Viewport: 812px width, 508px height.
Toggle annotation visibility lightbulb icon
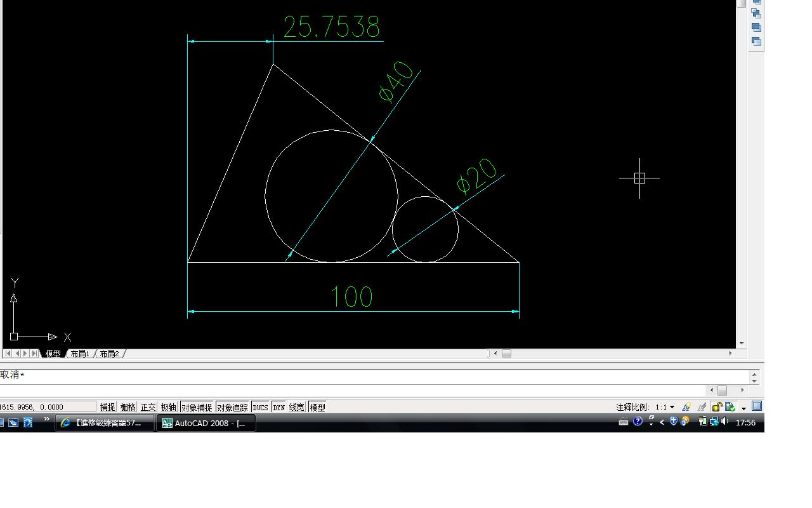pos(686,406)
